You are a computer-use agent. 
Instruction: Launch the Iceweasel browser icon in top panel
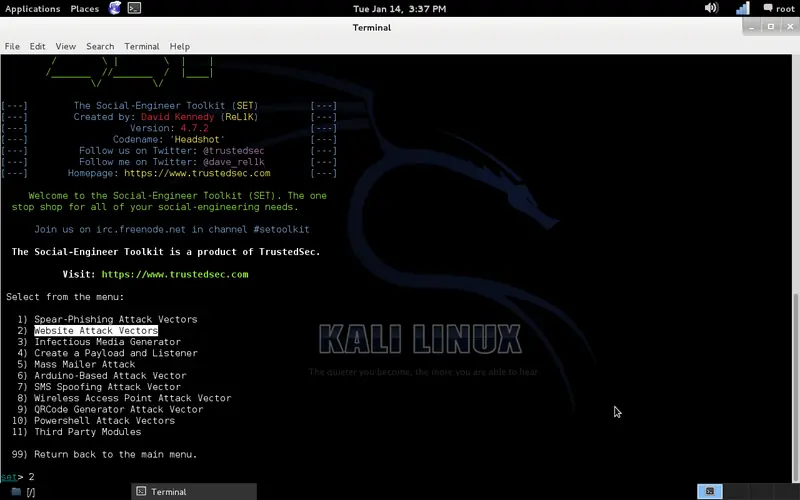tap(115, 8)
